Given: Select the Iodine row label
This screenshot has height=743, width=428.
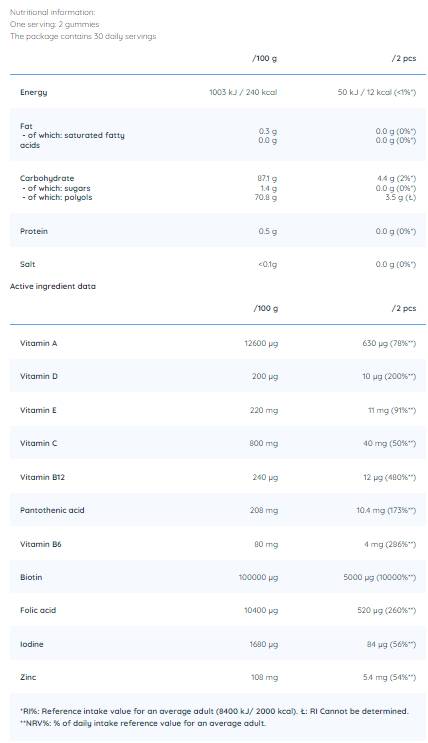Looking at the screenshot, I should tap(31, 644).
